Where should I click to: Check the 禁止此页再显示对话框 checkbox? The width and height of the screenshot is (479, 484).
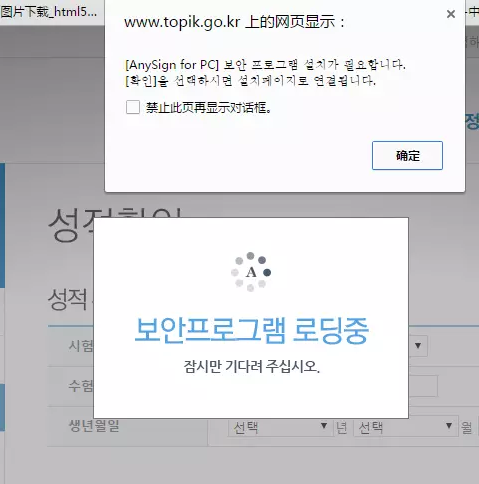(133, 107)
